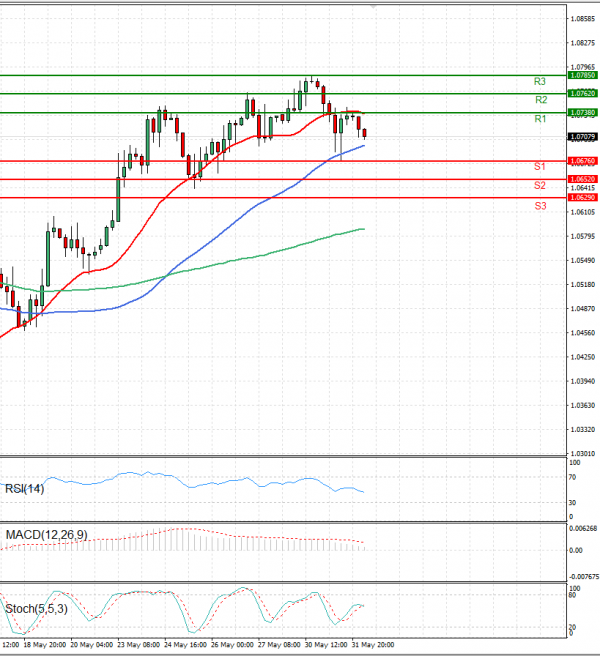Select the green 1.07850 price tag
The image size is (600, 656).
pos(581,75)
